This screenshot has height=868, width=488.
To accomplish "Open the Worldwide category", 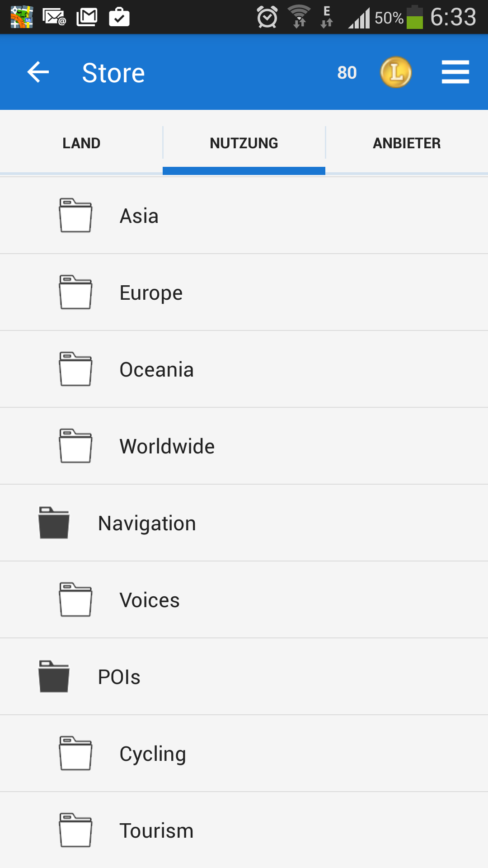I will tap(167, 446).
